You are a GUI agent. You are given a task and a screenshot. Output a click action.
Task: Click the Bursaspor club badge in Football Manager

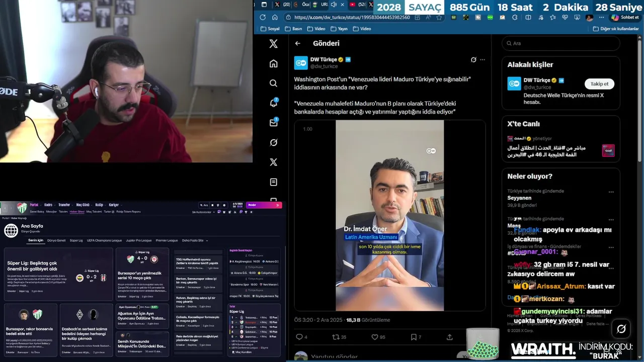[x=22, y=207]
